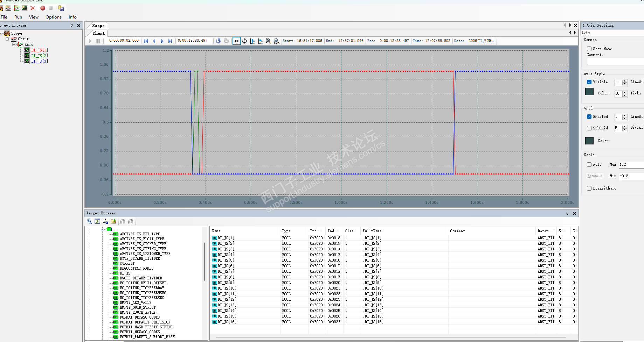Click the axis Comment input field
644x342 pixels.
pyautogui.click(x=616, y=61)
